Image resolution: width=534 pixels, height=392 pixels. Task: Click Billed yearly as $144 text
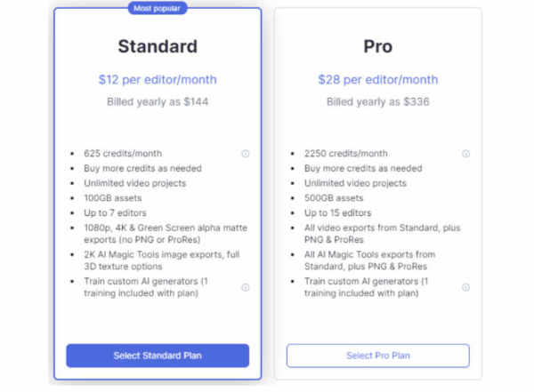coord(158,101)
